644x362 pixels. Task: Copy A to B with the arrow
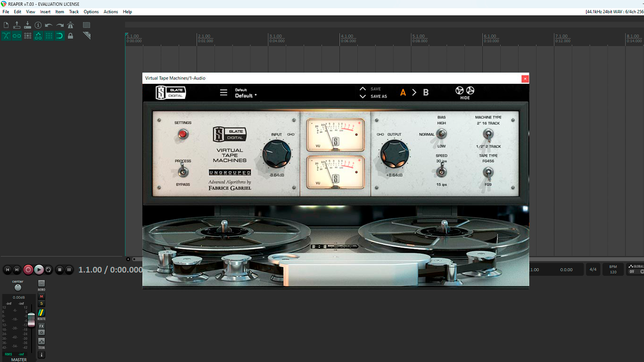(414, 92)
